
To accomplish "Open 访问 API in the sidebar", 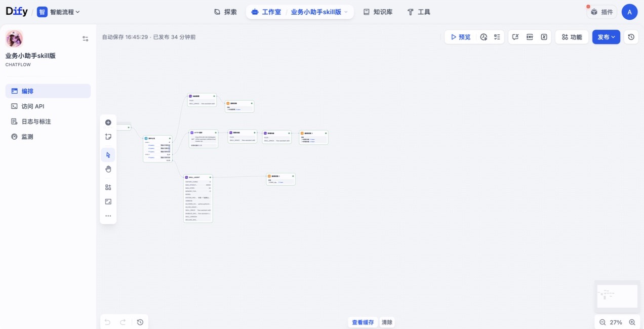I will (x=48, y=106).
